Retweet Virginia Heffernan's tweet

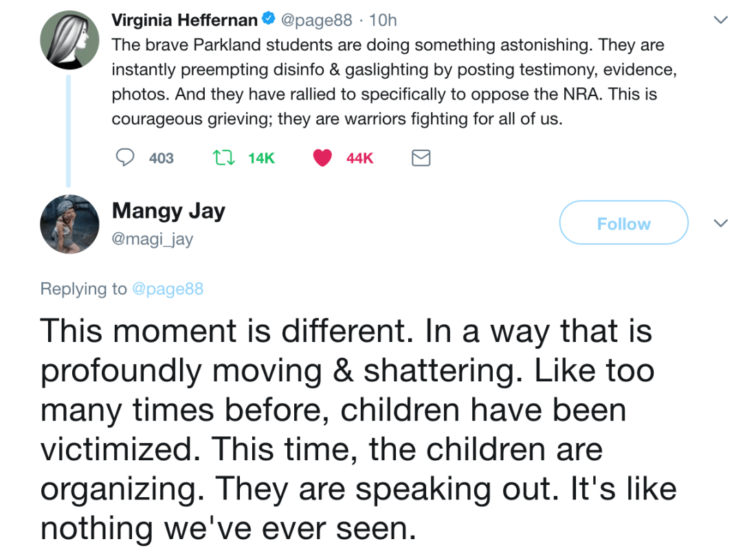223,158
